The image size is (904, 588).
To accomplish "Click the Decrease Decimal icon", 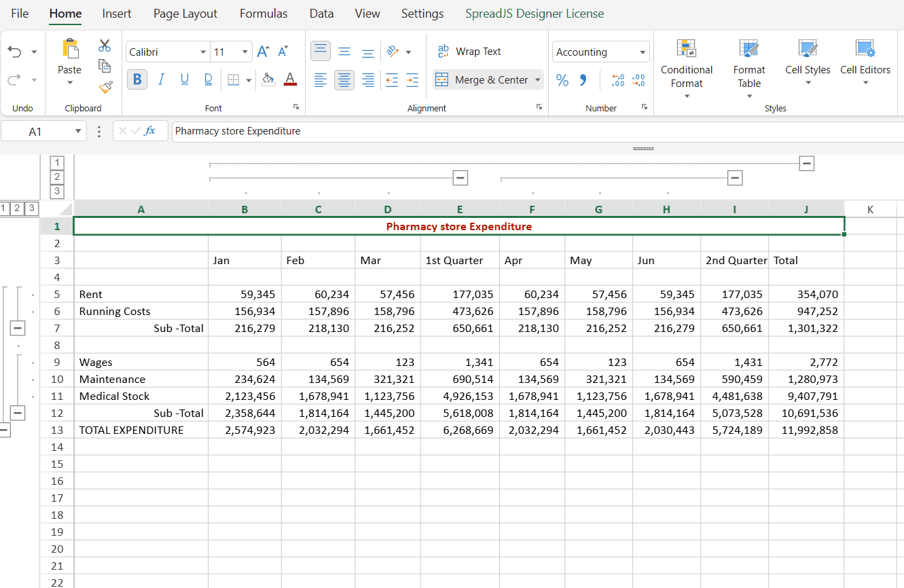I will tap(638, 80).
